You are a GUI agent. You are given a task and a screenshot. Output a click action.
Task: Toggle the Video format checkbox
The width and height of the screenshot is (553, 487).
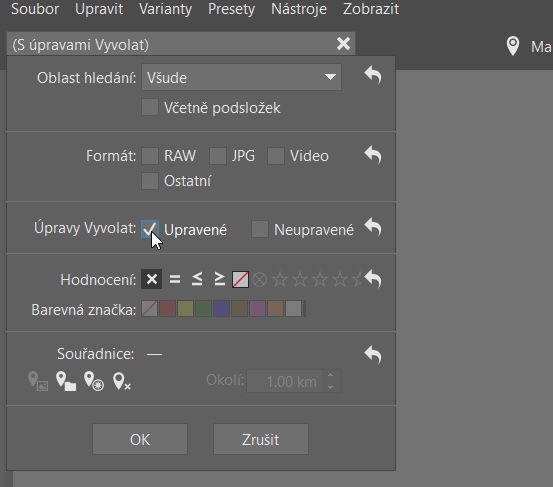coord(276,156)
